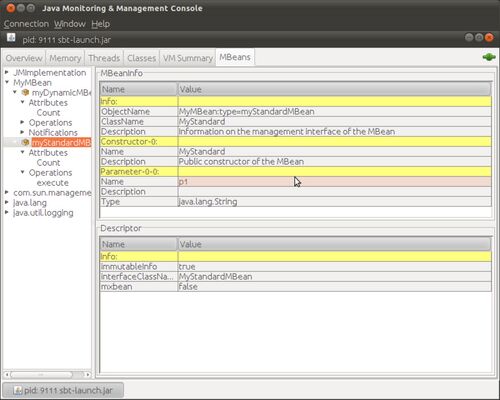This screenshot has height=400, width=500.
Task: Click the myStandardMBean bean icon
Action: tap(25, 142)
